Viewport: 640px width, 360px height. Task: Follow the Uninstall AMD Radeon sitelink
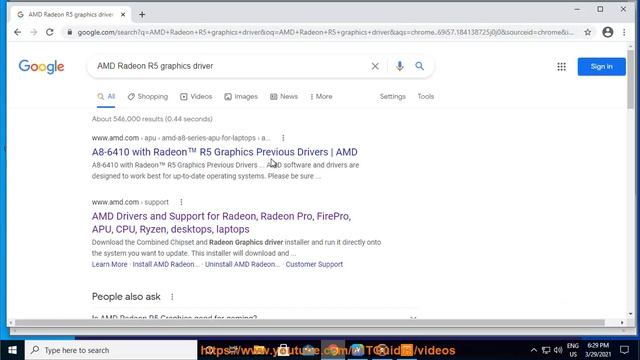click(x=242, y=264)
